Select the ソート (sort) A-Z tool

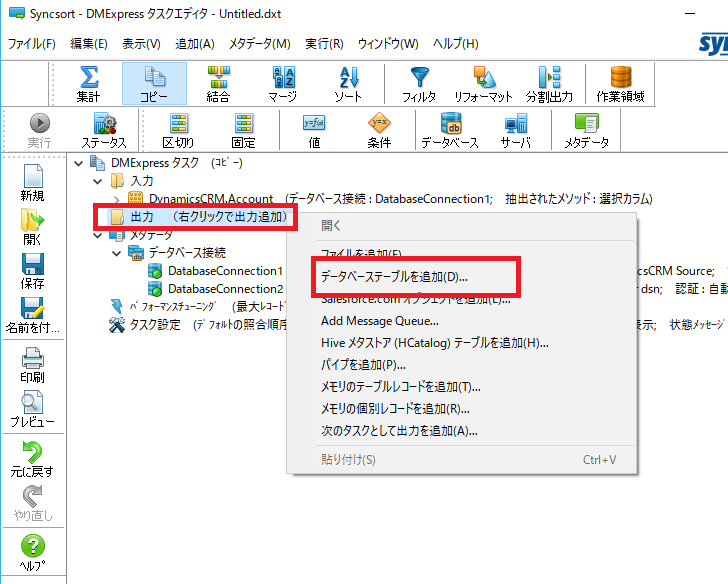pyautogui.click(x=348, y=84)
